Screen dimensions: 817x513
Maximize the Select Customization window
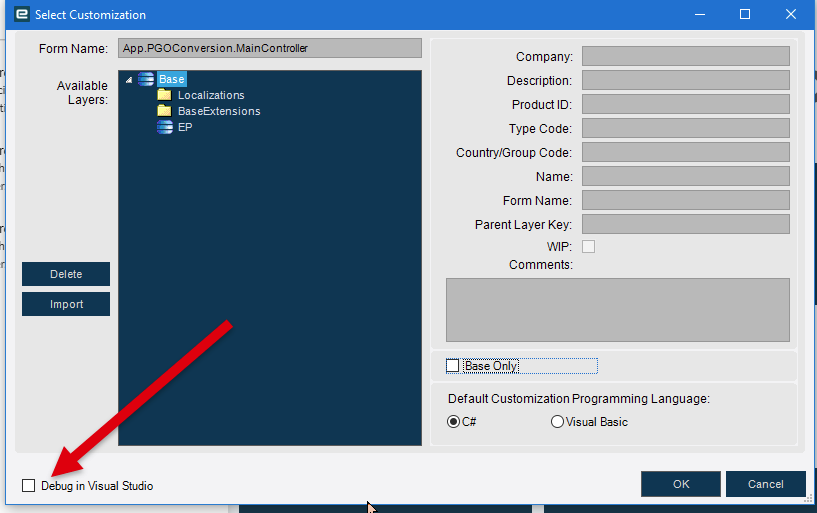pos(745,15)
